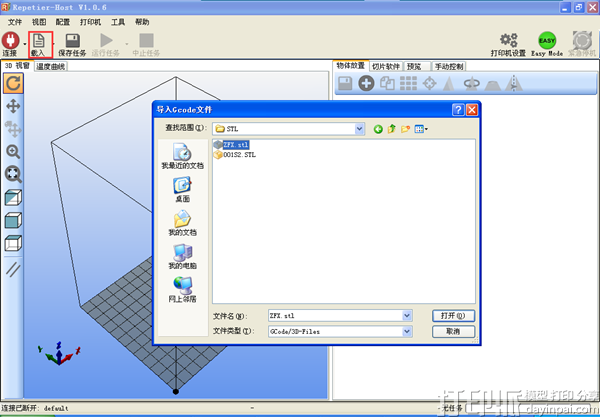This screenshot has height=417, width=600.
Task: Click the Scale object cone icon
Action: click(448, 83)
